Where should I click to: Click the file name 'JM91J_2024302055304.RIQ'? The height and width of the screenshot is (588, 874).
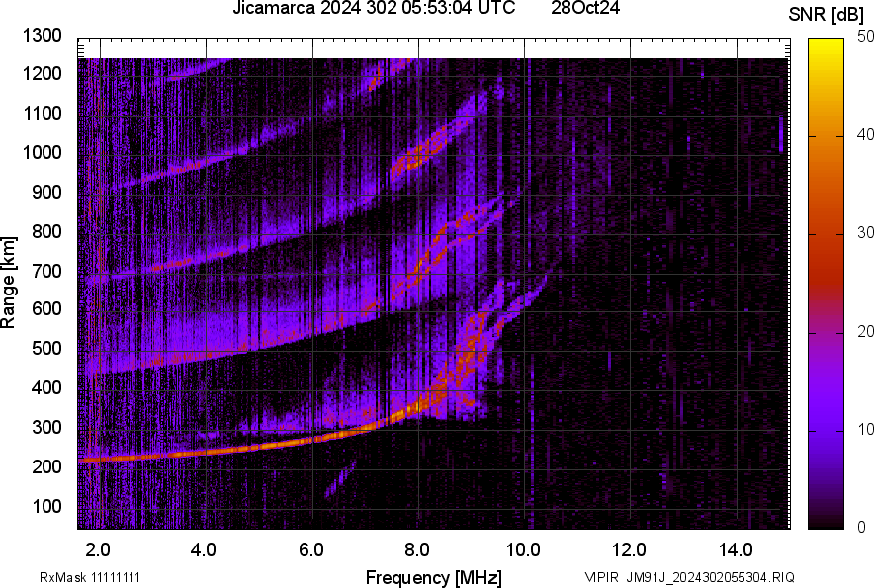pos(710,577)
